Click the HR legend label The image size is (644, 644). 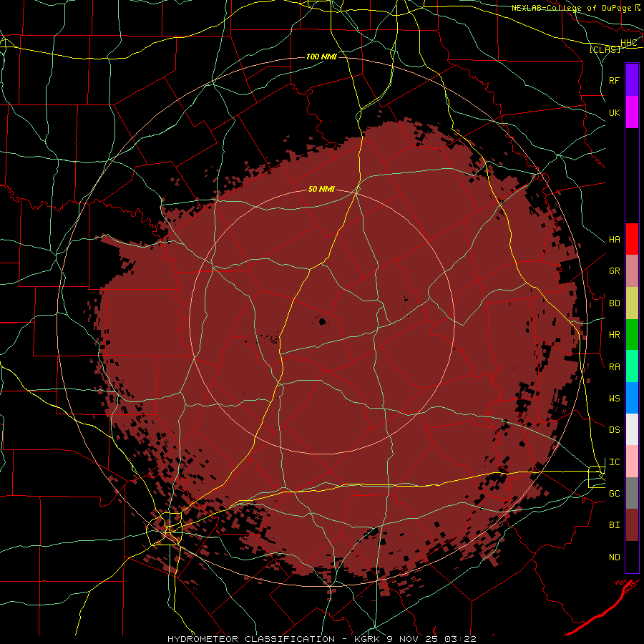(x=614, y=335)
